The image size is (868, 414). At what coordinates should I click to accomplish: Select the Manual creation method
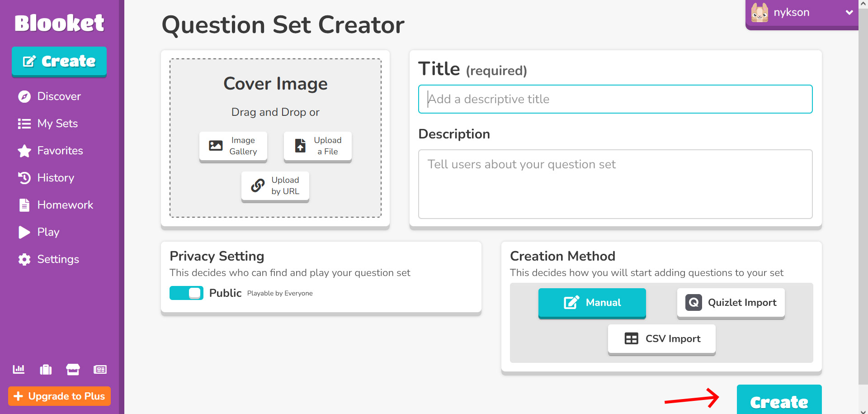click(592, 303)
